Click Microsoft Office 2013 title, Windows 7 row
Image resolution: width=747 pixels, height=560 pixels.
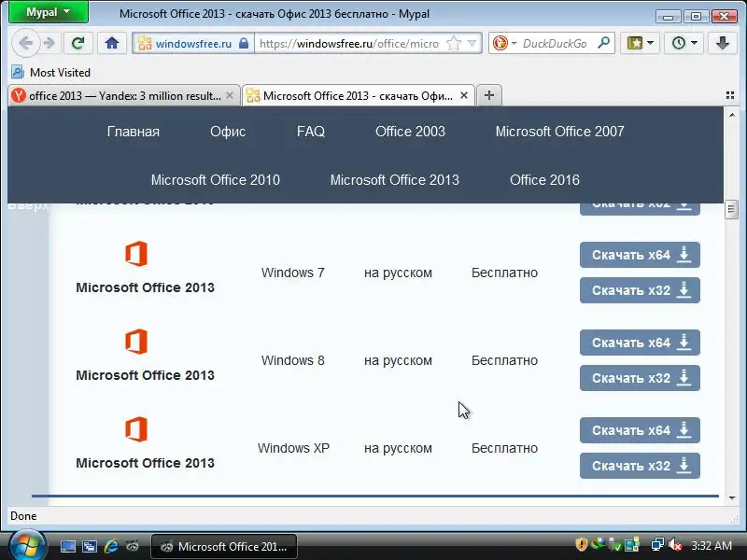[x=146, y=287]
